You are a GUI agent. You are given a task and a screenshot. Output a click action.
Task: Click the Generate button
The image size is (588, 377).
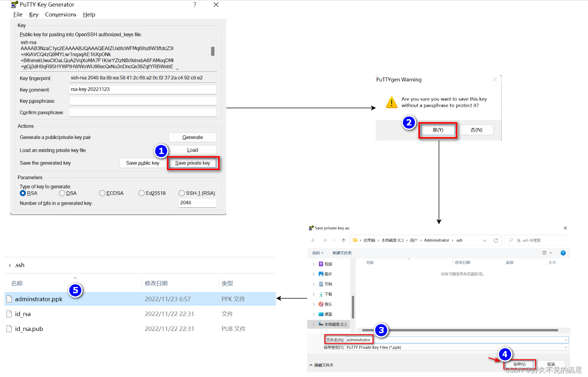coord(193,137)
